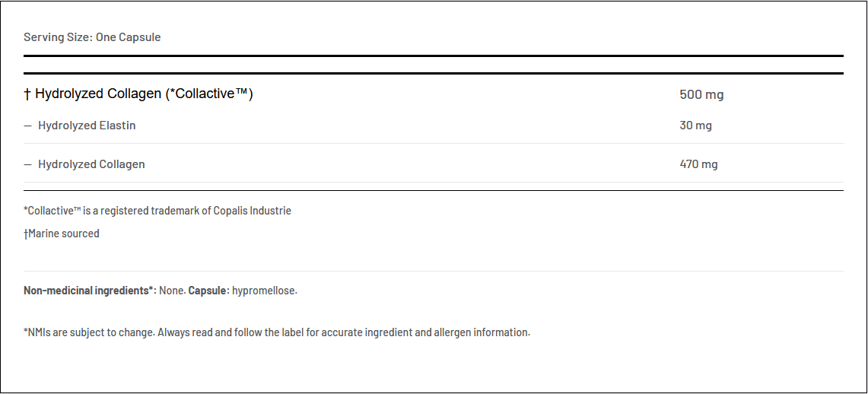
Task: Click the dash before Hydrolyzed Elastin
Action: (28, 126)
